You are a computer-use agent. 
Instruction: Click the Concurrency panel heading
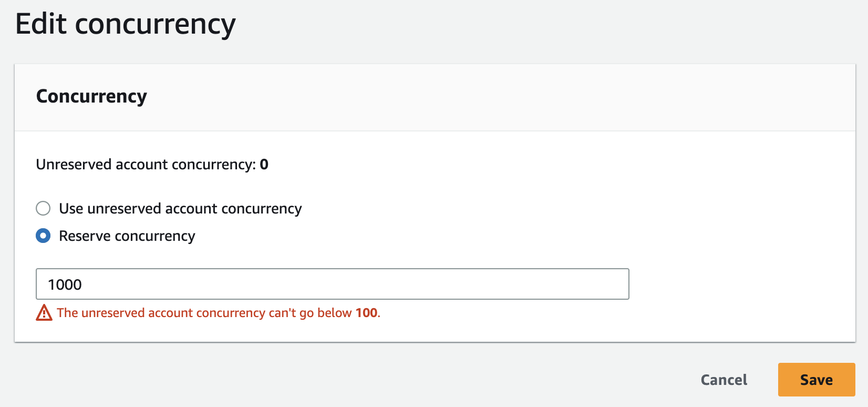[x=91, y=96]
